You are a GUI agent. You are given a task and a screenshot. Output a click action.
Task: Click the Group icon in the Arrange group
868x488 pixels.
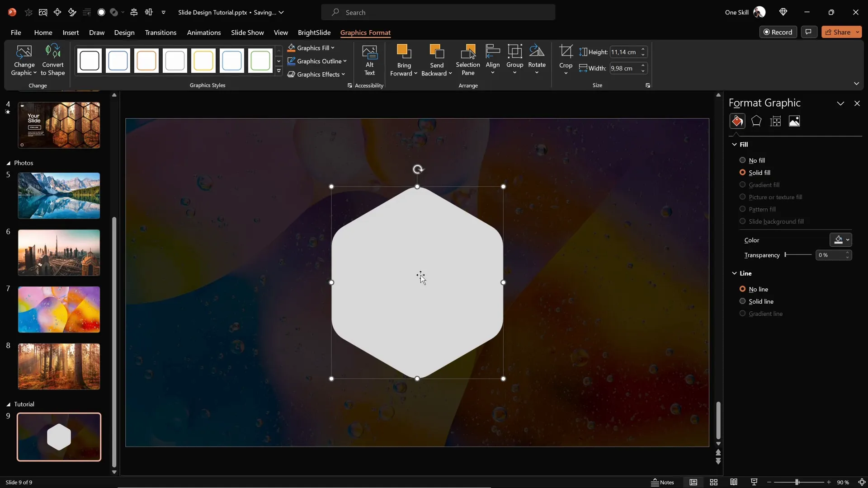click(x=515, y=60)
